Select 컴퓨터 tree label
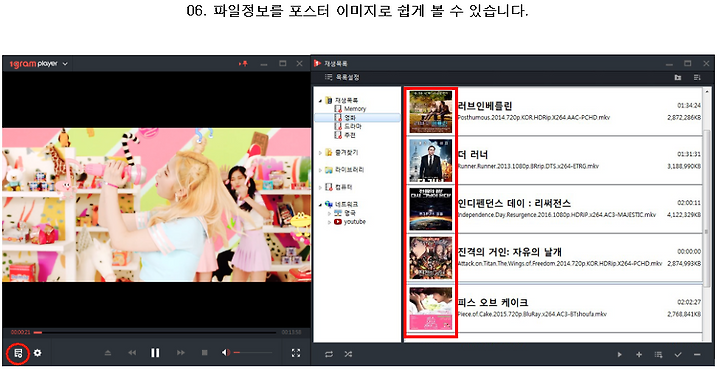Viewport: 720px width, 370px height. pos(343,187)
